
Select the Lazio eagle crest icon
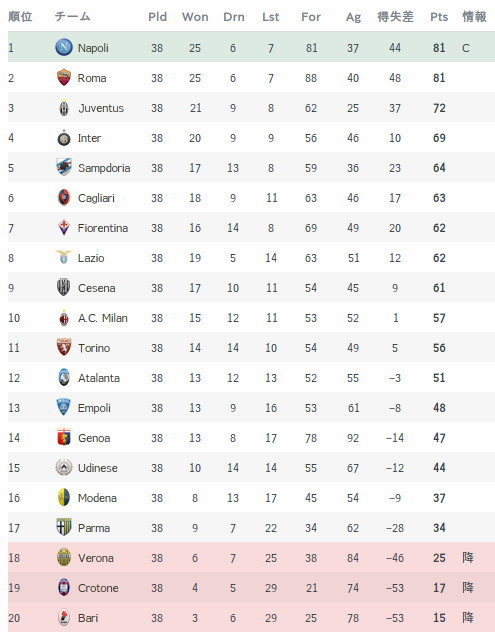[64, 258]
